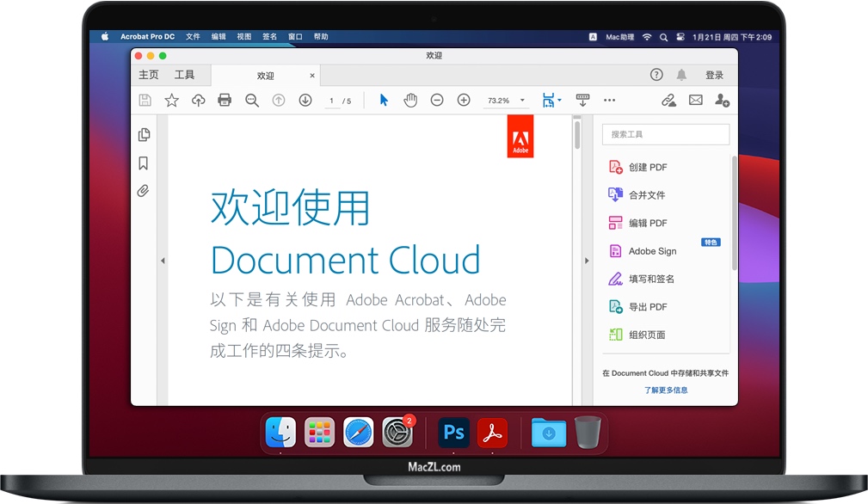Click the print icon in toolbar
This screenshot has width=868, height=504.
[x=225, y=101]
